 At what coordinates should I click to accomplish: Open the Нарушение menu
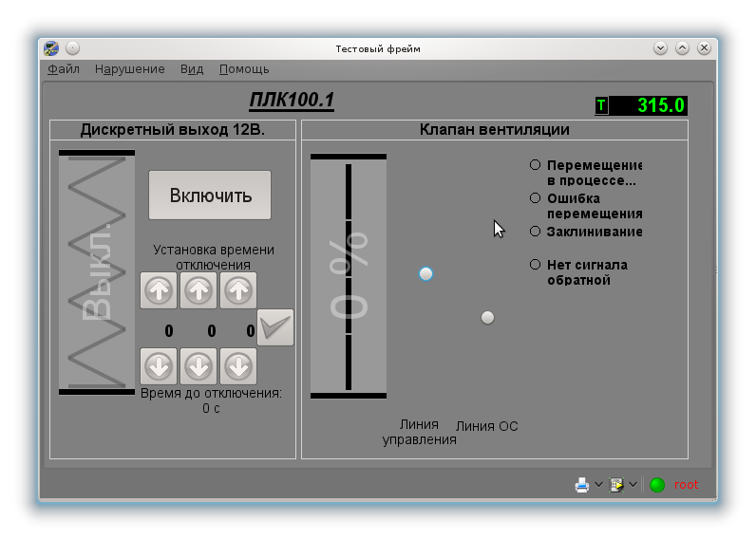click(130, 69)
